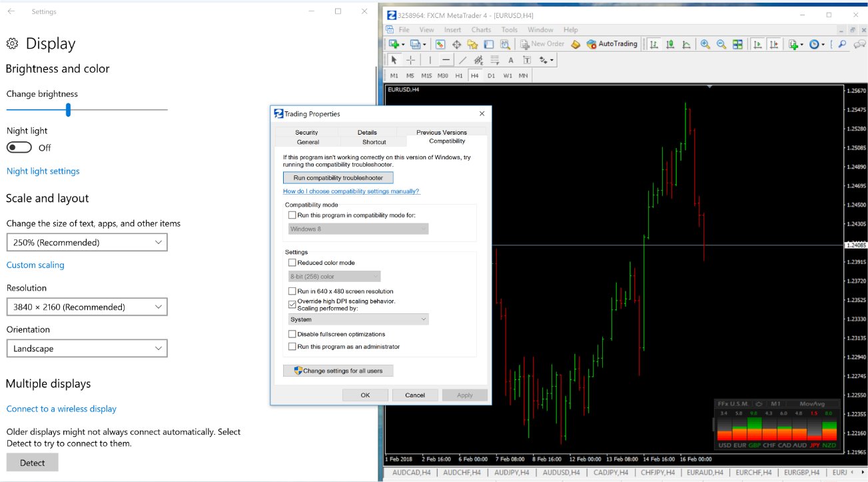
Task: Switch chart to Line Chart icon
Action: coord(686,44)
